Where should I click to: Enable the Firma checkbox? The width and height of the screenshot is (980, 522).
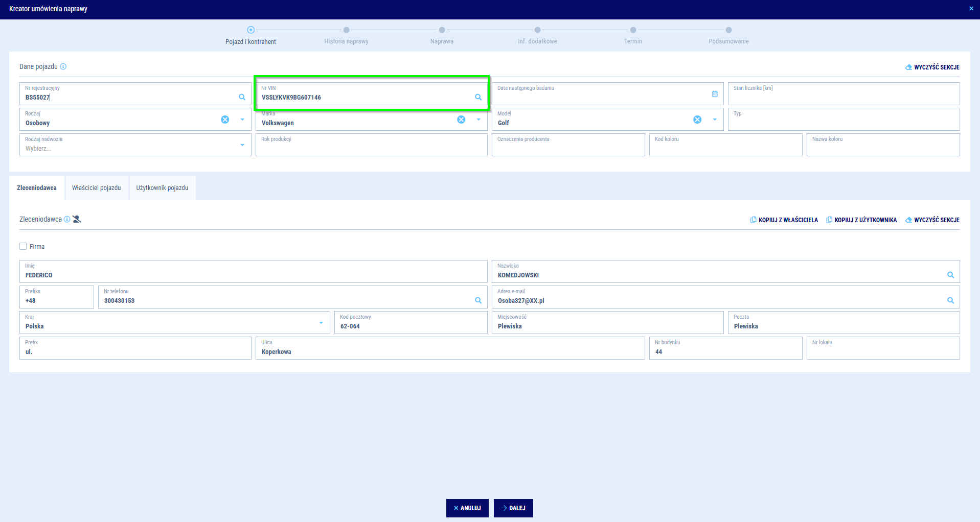click(23, 246)
